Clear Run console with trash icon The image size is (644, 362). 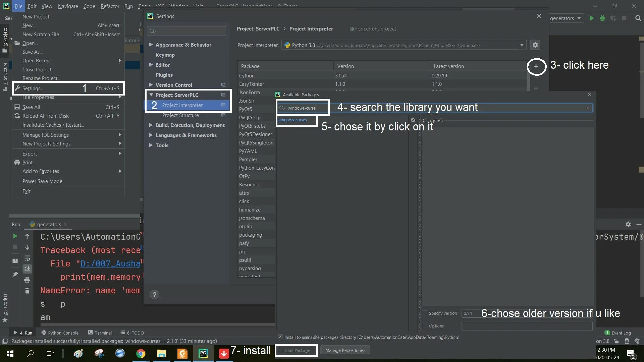click(x=27, y=291)
